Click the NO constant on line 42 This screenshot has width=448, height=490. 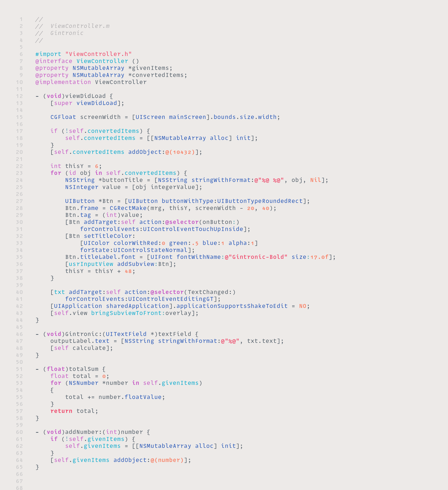pyautogui.click(x=303, y=306)
